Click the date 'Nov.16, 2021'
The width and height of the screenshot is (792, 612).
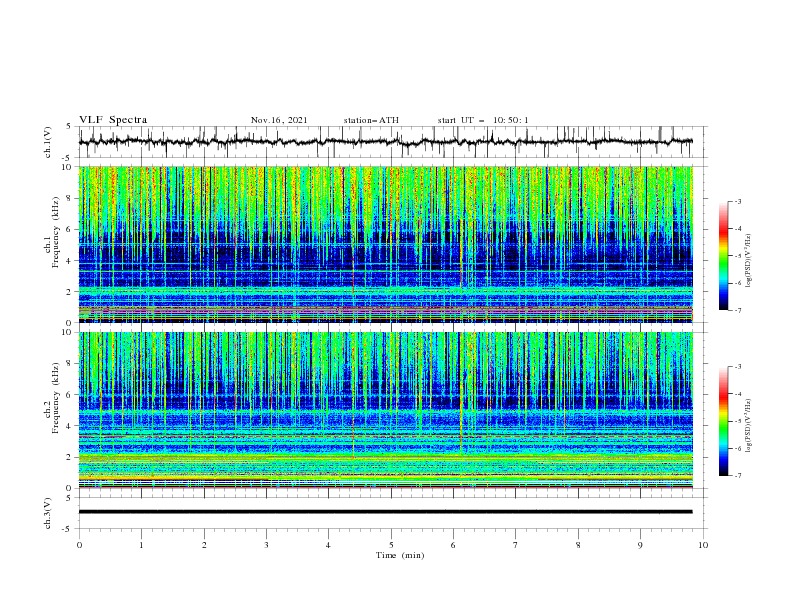pos(279,120)
